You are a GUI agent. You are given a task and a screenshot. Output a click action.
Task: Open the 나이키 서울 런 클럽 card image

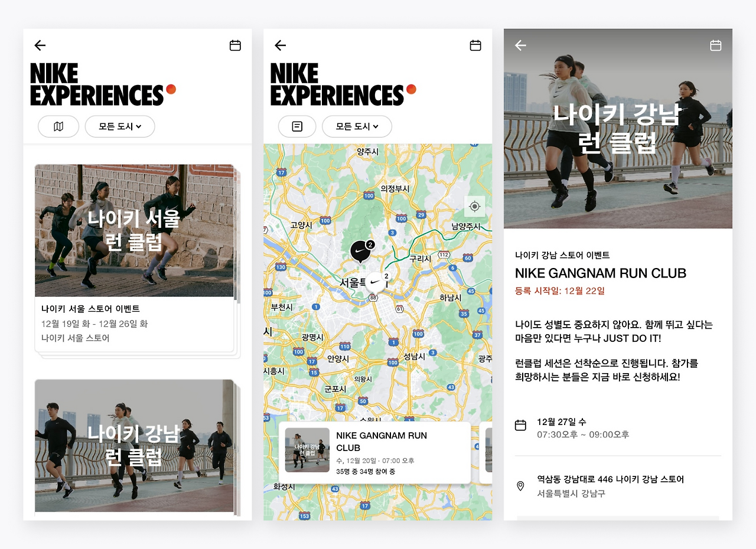(x=135, y=230)
